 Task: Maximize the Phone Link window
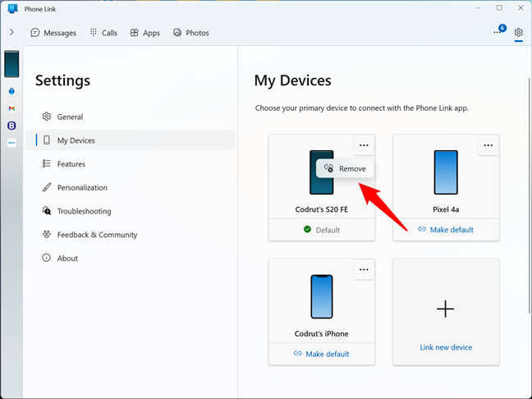point(499,8)
